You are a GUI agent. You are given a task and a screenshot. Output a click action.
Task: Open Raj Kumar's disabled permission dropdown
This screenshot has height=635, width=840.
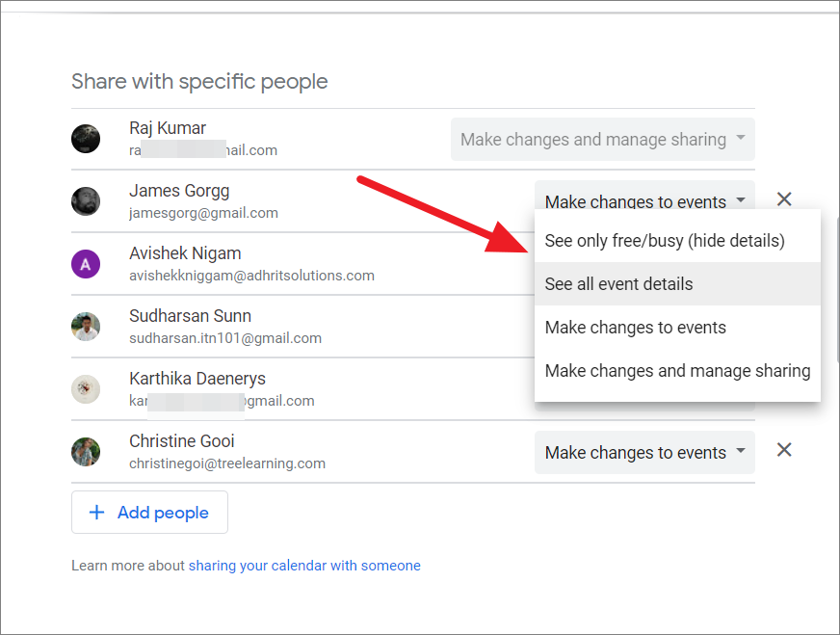(602, 140)
